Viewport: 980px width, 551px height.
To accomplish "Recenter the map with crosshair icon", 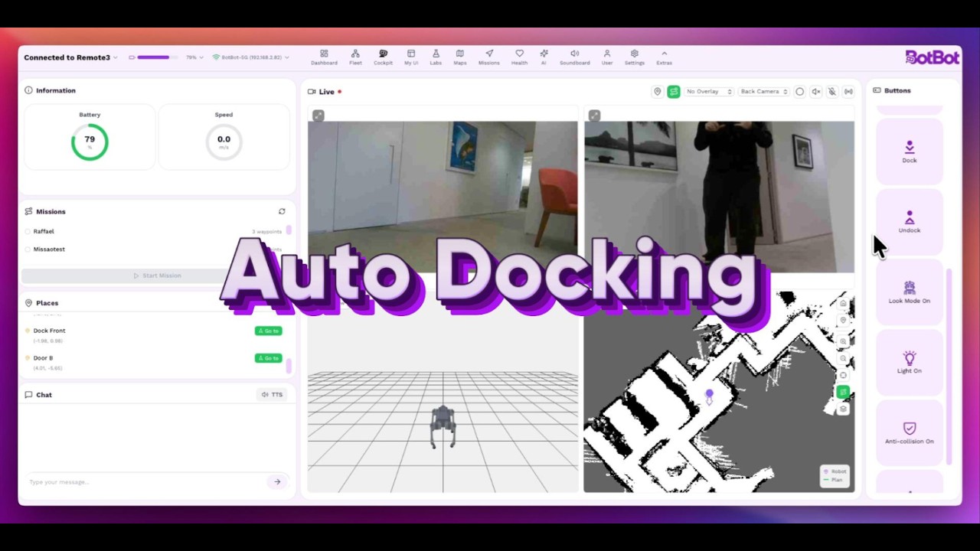I will [x=843, y=375].
